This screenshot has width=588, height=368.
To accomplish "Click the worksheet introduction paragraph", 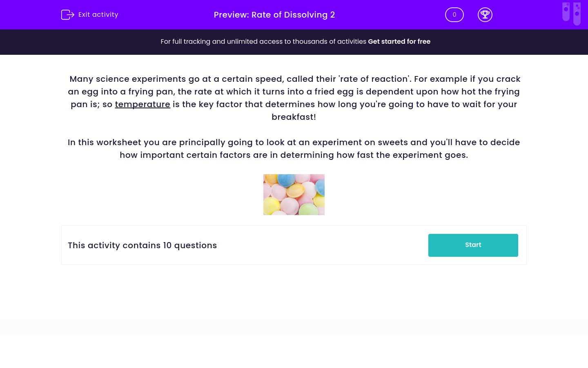I will [294, 98].
